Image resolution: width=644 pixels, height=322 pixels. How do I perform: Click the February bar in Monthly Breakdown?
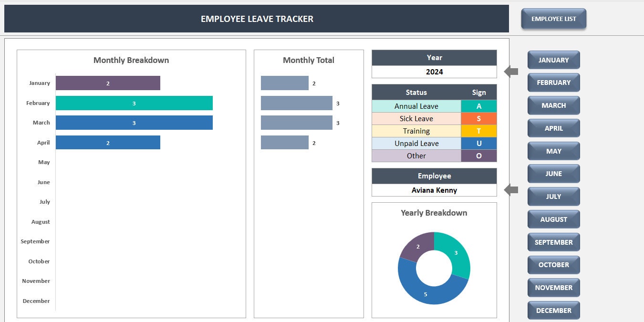134,103
